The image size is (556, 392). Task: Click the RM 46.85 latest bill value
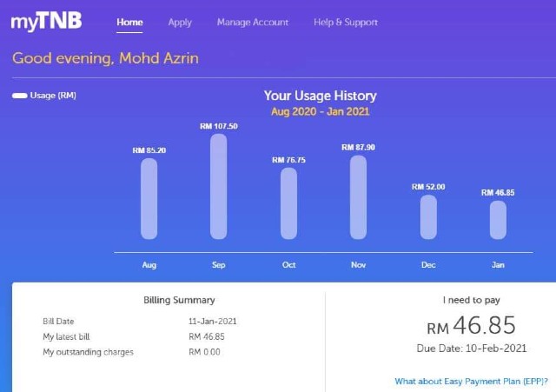pos(207,336)
